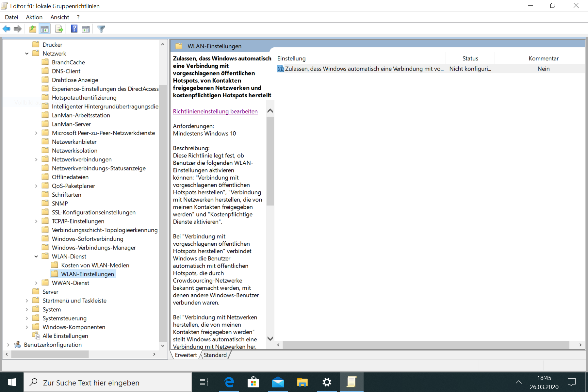
Task: Collapse the Netzwerk tree node
Action: point(26,53)
